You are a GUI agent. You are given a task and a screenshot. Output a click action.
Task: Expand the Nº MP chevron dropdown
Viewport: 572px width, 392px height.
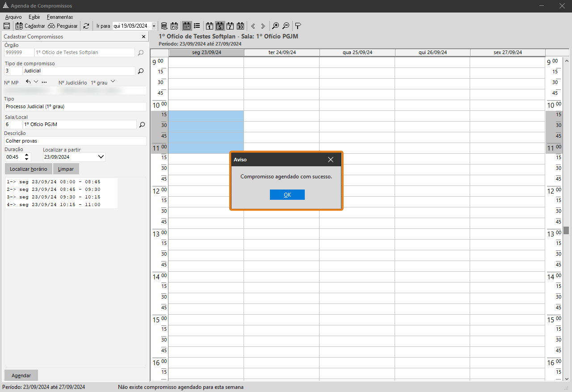(x=36, y=82)
